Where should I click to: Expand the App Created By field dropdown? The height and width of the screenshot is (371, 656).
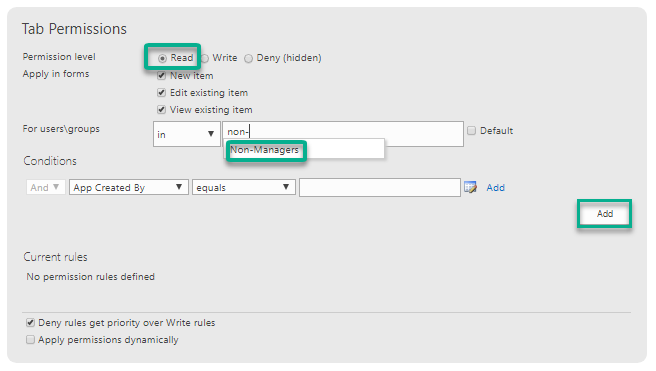coord(128,187)
